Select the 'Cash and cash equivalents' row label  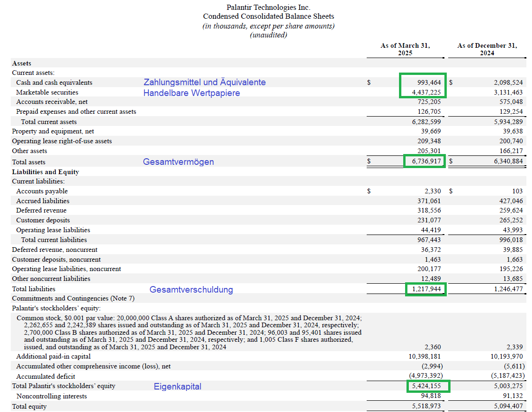tap(54, 82)
